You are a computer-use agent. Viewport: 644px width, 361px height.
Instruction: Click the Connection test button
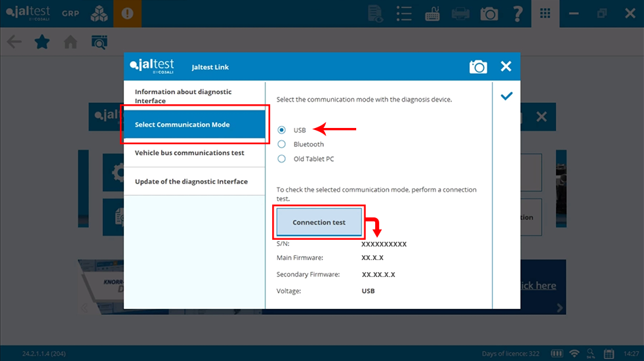point(319,222)
